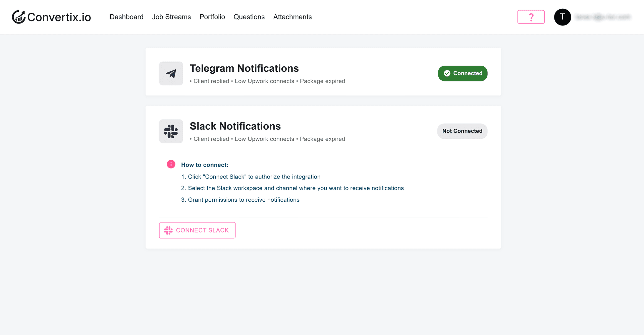This screenshot has height=335, width=644.
Task: Click the Slack icon inside the Connect Slack button
Action: tap(168, 230)
